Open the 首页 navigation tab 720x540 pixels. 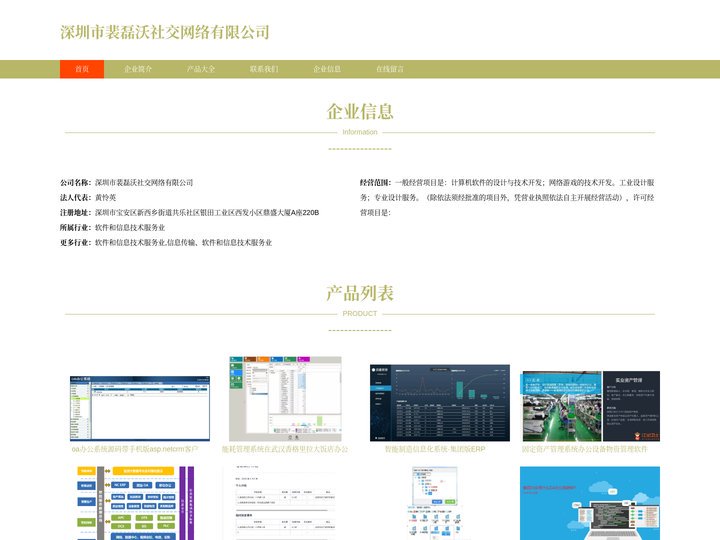click(x=82, y=69)
